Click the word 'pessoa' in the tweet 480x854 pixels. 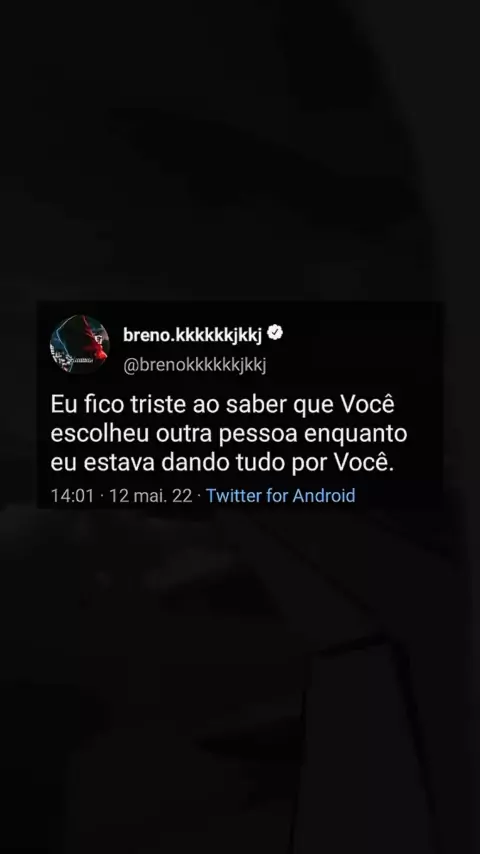click(265, 436)
